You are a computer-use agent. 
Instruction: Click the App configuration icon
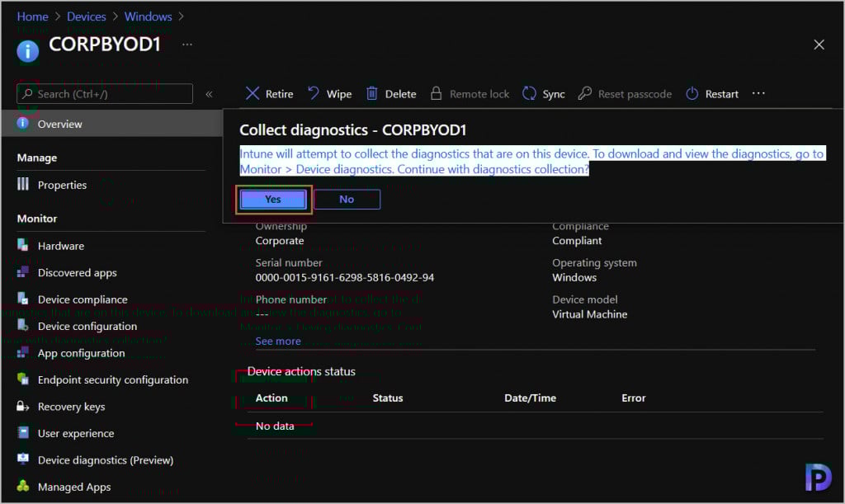coord(22,352)
